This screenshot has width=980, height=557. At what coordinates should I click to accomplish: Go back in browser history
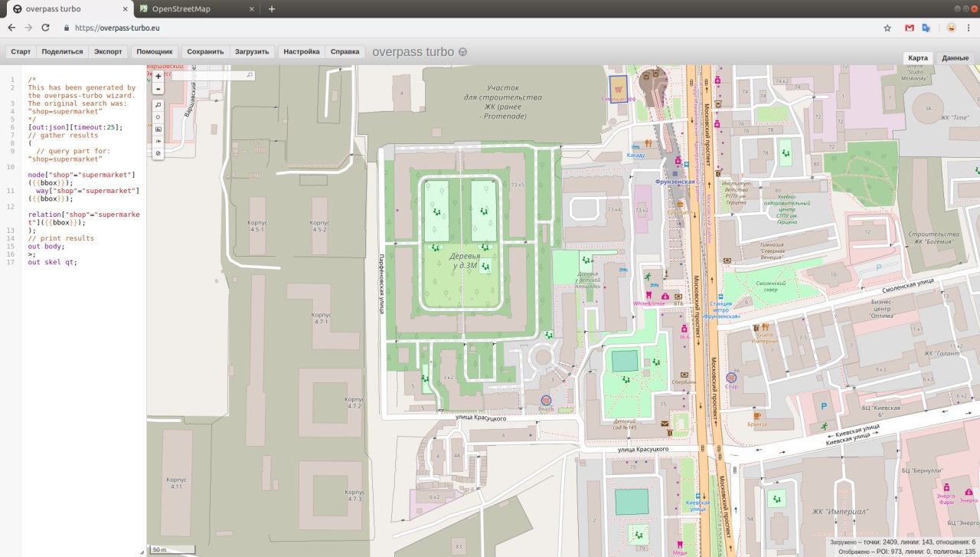(11, 28)
